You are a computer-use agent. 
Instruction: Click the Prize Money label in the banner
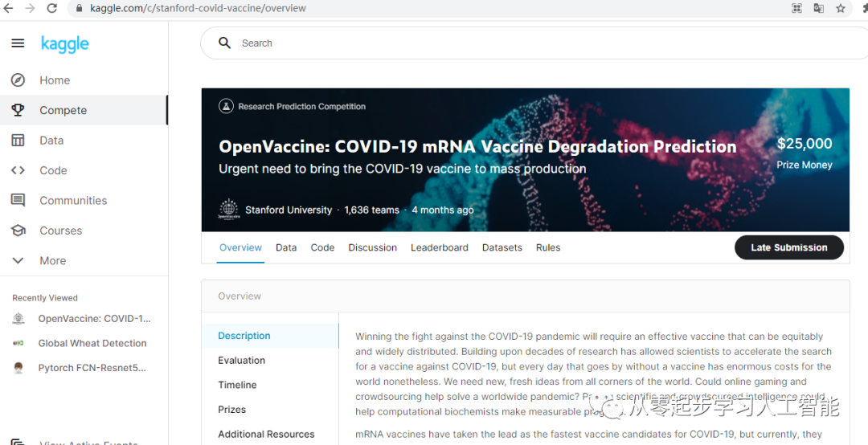(805, 165)
